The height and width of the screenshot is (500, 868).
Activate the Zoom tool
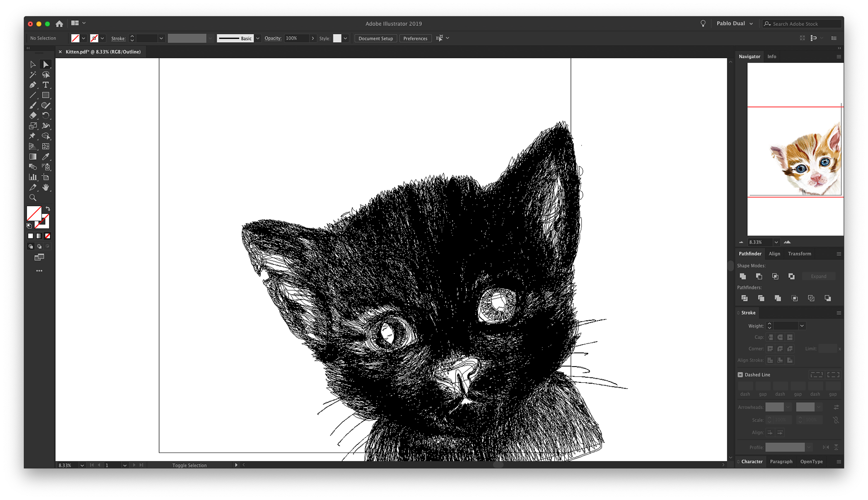[x=33, y=198]
